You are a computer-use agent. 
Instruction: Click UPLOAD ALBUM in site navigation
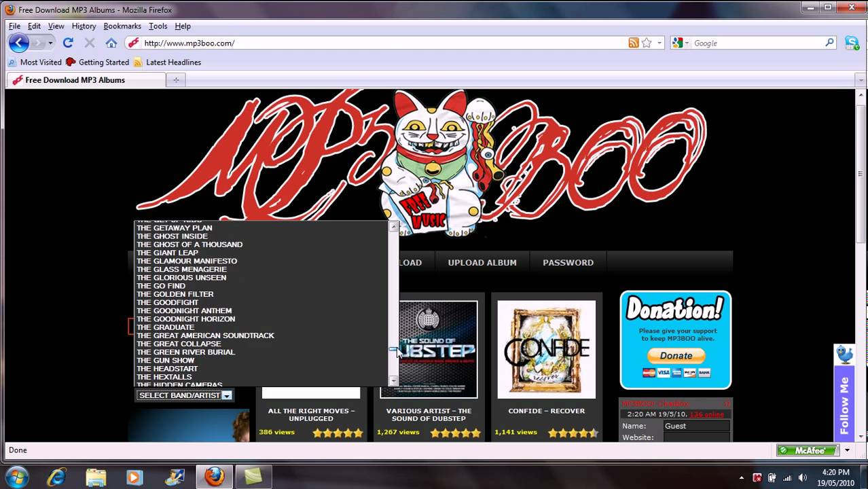pos(482,263)
